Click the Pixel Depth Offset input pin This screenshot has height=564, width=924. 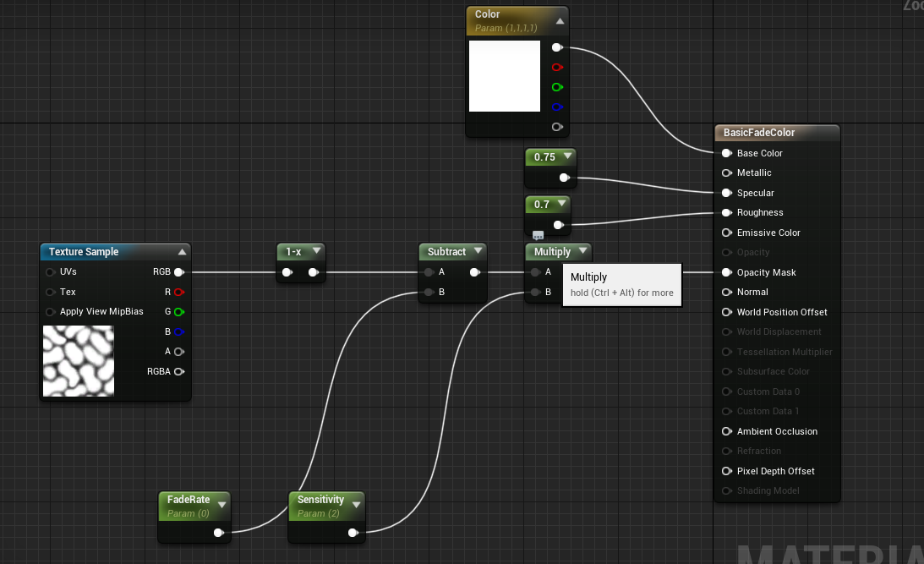tap(726, 471)
